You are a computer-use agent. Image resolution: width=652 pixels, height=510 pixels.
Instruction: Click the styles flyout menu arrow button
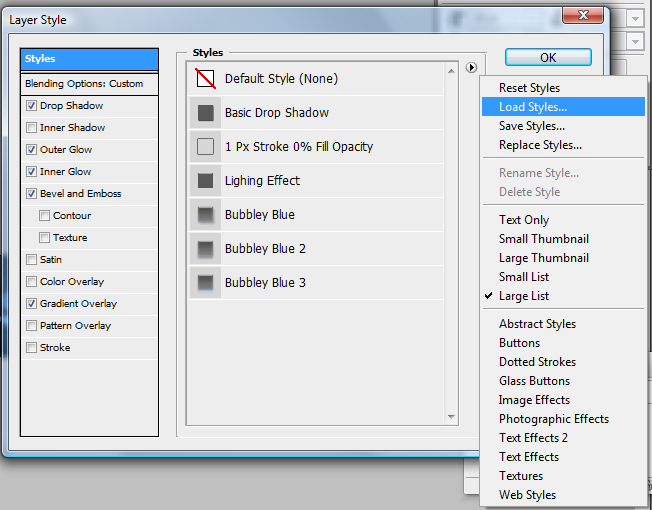point(471,67)
